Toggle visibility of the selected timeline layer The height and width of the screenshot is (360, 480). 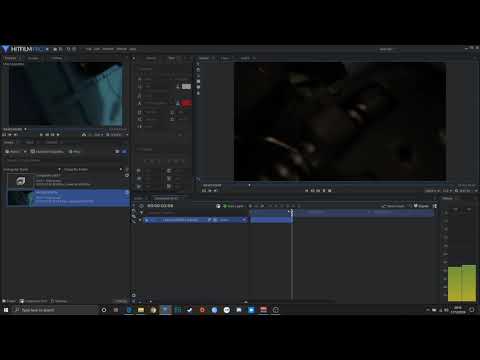coord(147,220)
